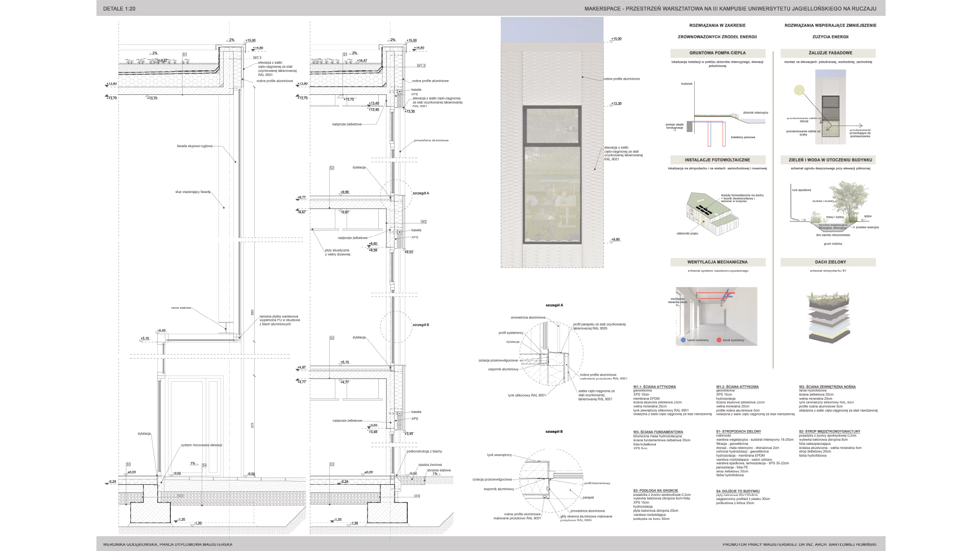980x551 pixels.
Task: Click the dashed 'szczegół A' circle on section
Action: (396, 195)
